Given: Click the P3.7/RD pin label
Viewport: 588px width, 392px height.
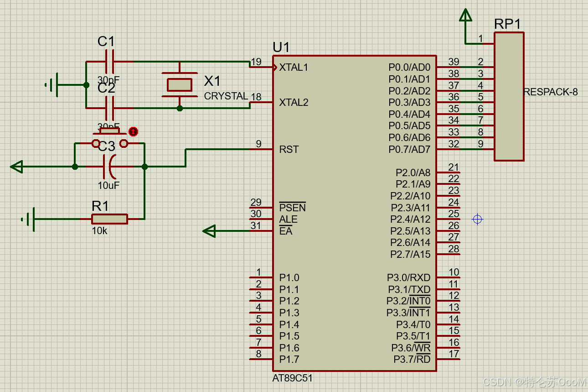Looking at the screenshot, I should coord(412,360).
